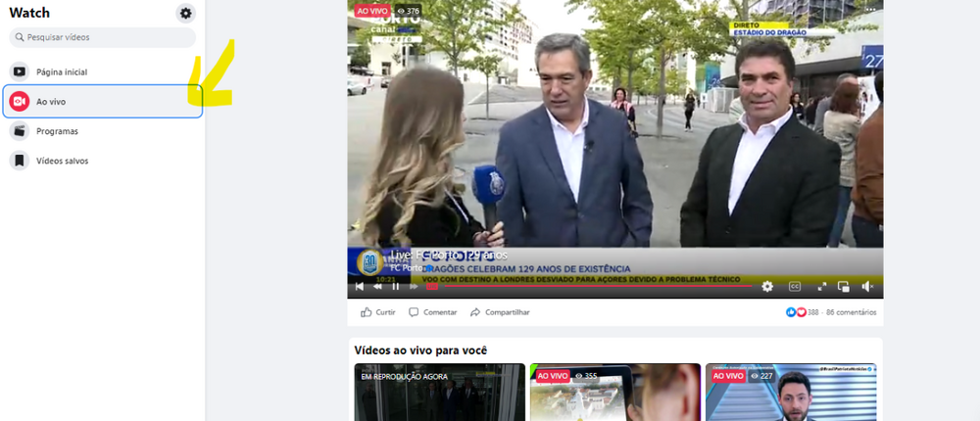Open the video's three-dot options menu

pos(870,10)
